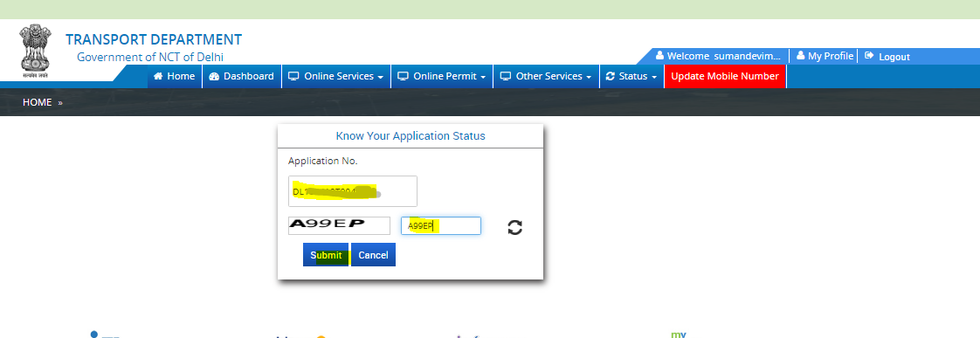Click the Application No. input field

(353, 191)
